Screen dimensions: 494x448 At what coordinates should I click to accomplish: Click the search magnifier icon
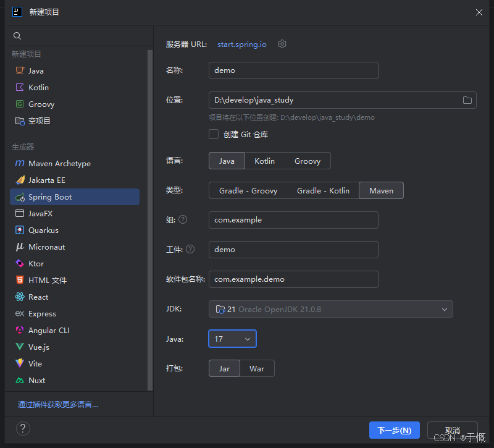17,36
